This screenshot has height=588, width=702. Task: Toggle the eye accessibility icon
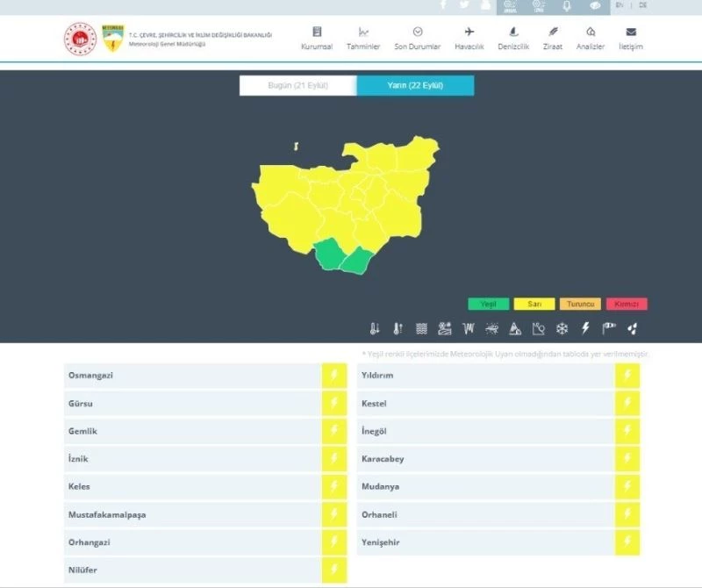pos(595,6)
